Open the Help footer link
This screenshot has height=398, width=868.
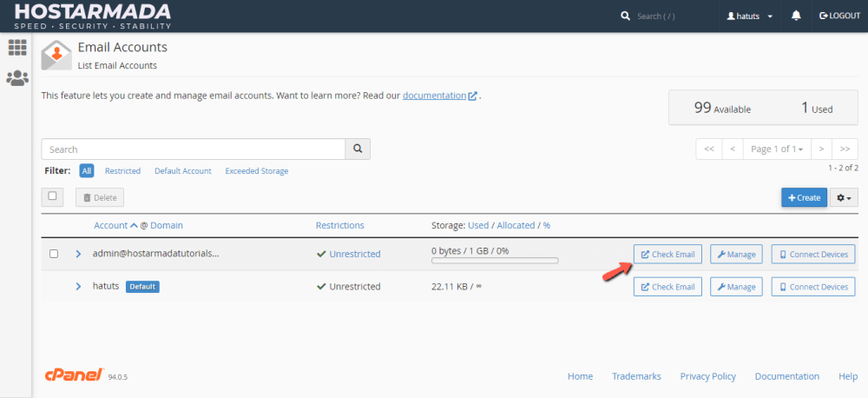pos(848,376)
